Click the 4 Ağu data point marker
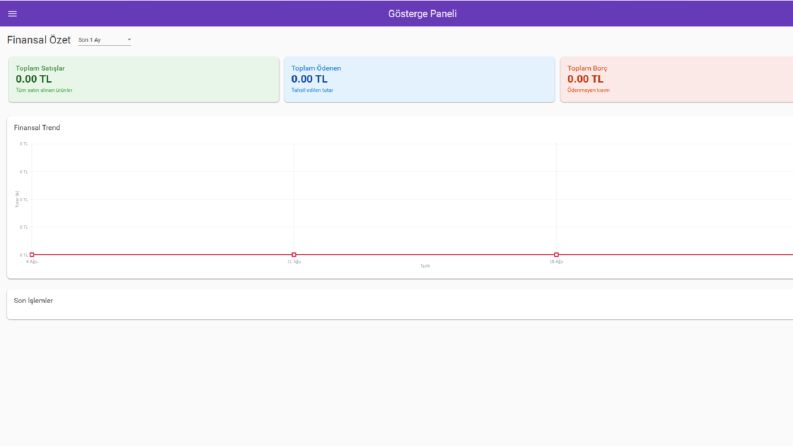The image size is (793, 446). [x=32, y=254]
